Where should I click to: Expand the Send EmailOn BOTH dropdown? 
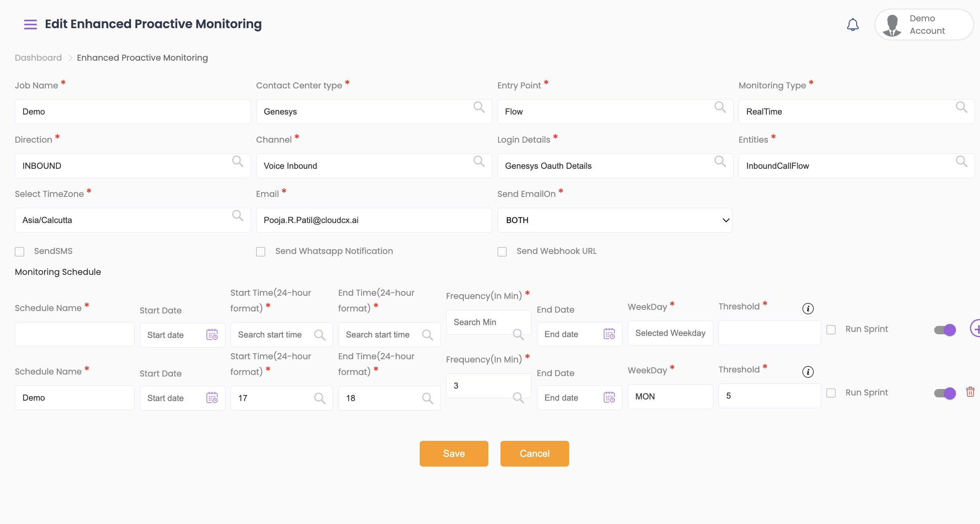coord(615,220)
